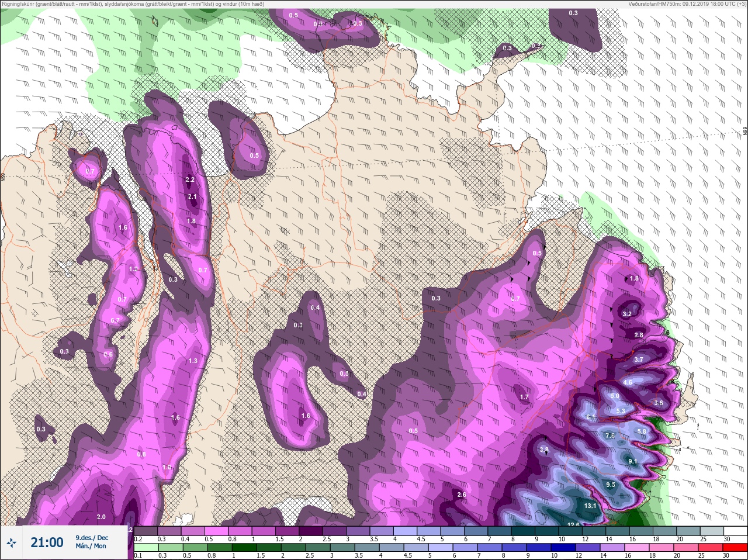
Task: Pick the light pink 16 swatch in rain legend
Action: point(637,548)
